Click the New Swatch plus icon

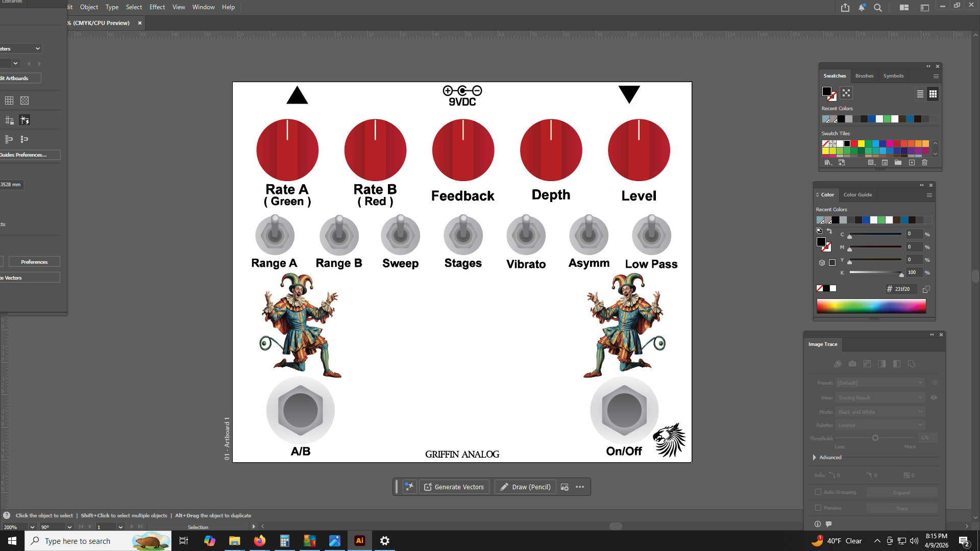coord(912,163)
